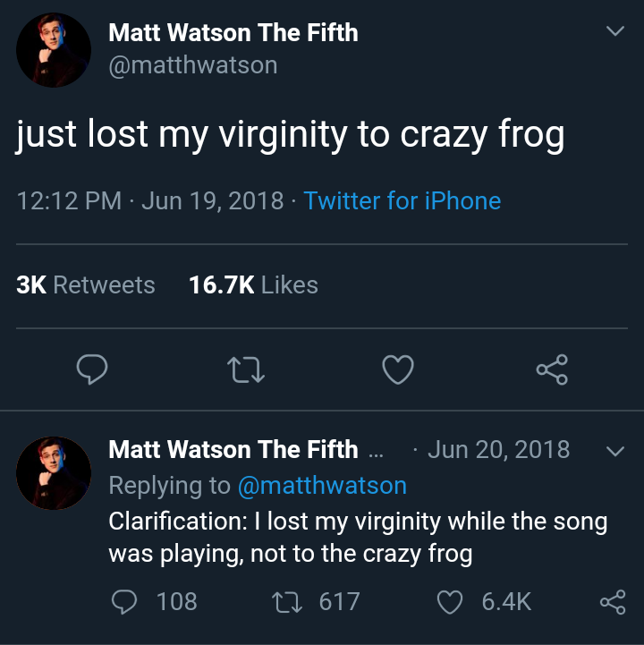
Task: Click the main tweet's Matt Watson The Fifth name
Action: pos(233,32)
